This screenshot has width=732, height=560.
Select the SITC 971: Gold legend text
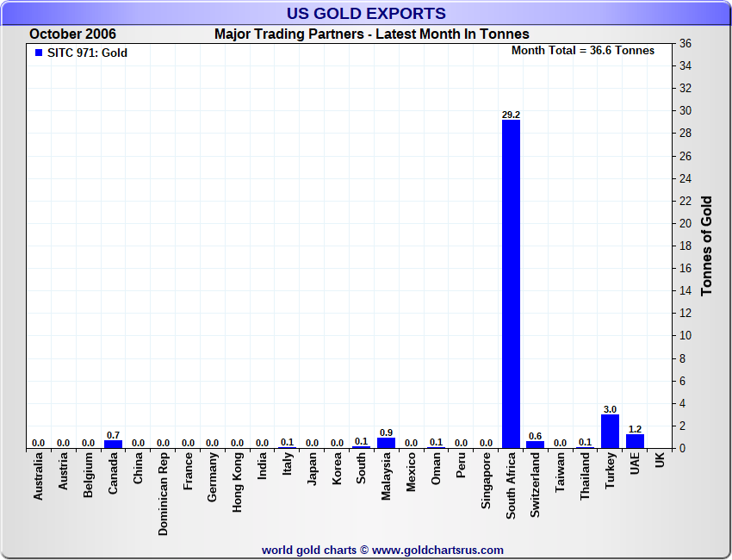point(87,53)
